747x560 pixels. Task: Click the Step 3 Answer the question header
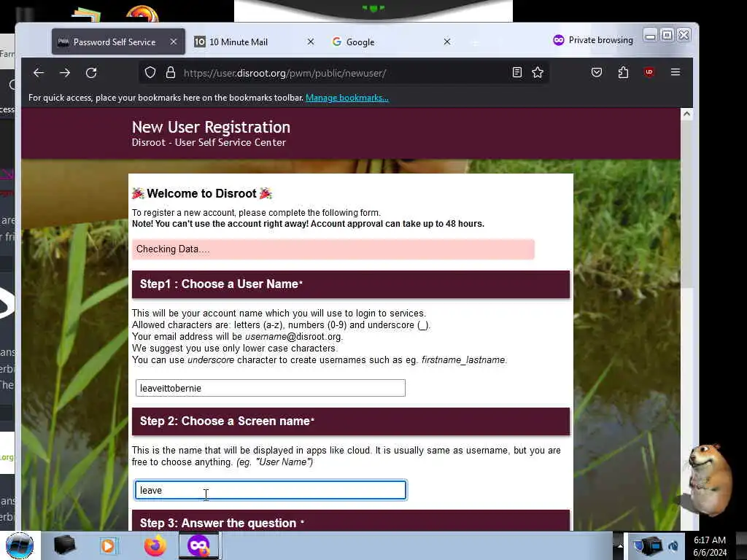[351, 521]
